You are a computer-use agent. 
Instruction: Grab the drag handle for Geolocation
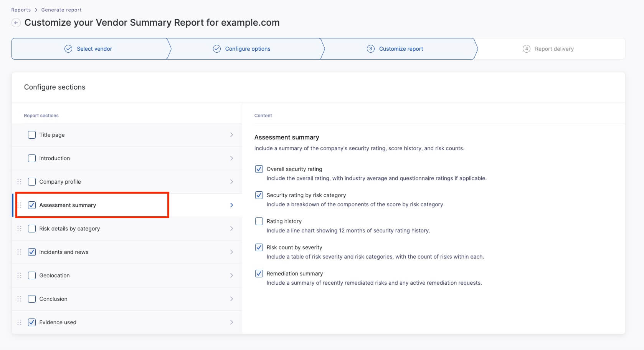20,275
